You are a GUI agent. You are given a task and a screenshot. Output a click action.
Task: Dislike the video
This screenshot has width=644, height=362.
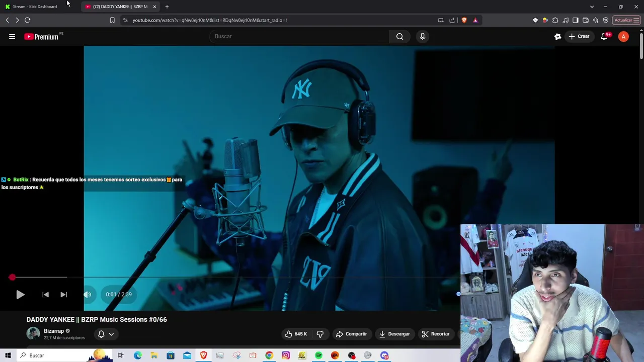tap(320, 334)
